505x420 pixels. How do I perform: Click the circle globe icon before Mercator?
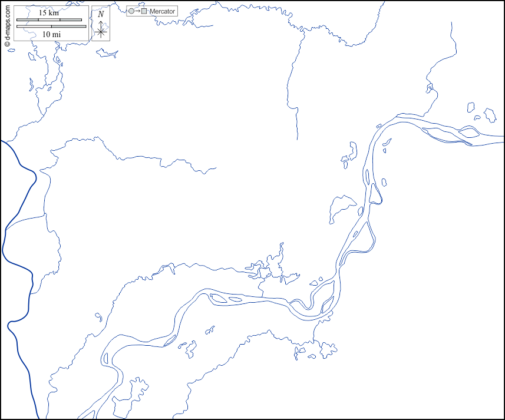(131, 11)
